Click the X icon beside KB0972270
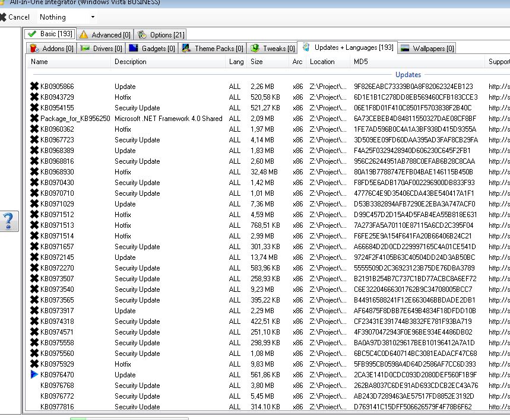Screen dimensions: 510x420 tap(34, 268)
